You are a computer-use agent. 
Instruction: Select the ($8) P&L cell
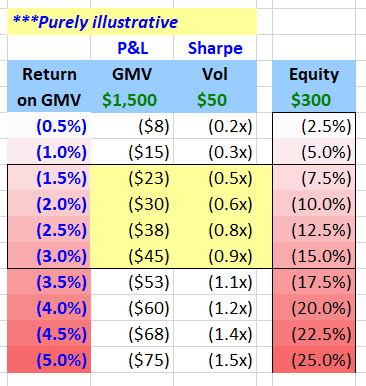click(132, 126)
